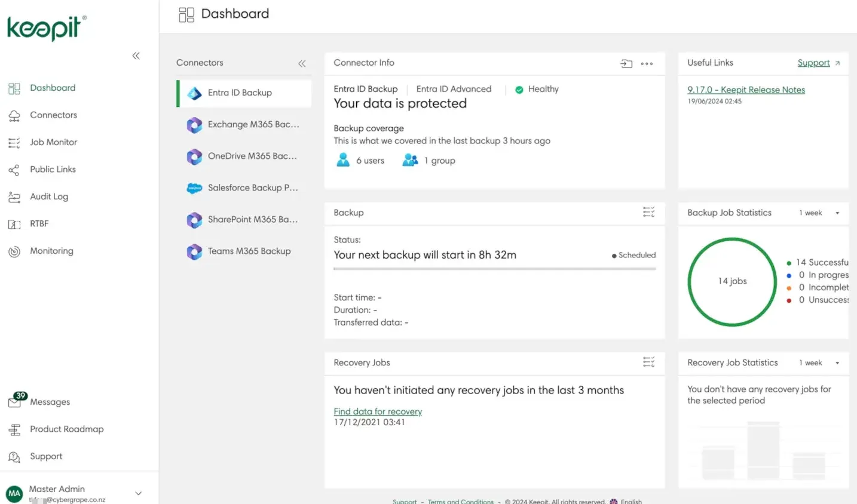
Task: Select the Teams M365 Backup connector
Action: click(244, 251)
